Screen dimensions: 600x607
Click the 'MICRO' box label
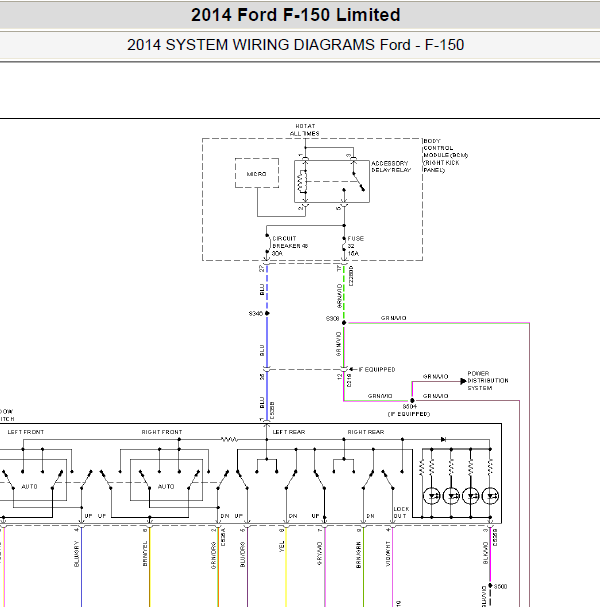257,174
